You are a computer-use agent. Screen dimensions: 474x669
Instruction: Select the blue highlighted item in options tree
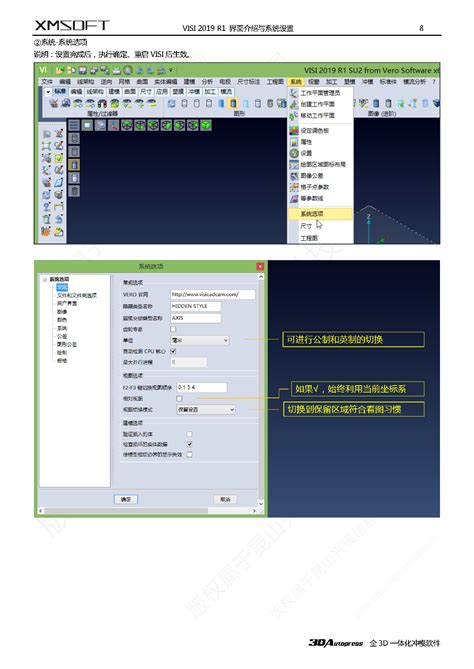(62, 287)
